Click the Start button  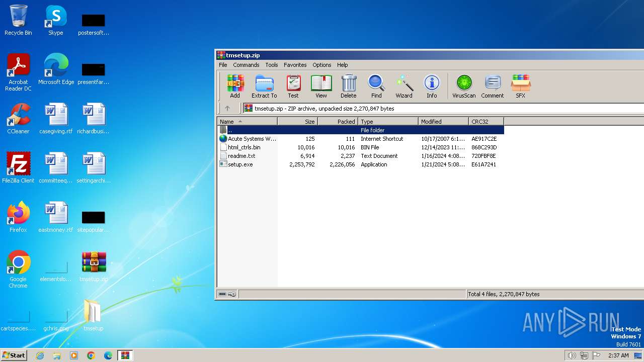14,355
